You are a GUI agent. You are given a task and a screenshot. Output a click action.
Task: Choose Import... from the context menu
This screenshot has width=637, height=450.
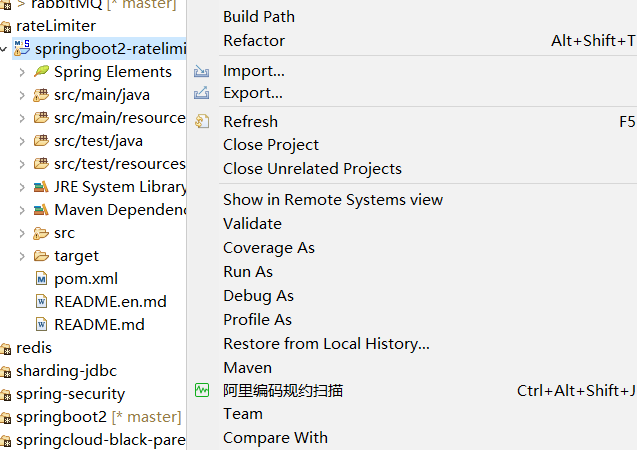(x=254, y=71)
